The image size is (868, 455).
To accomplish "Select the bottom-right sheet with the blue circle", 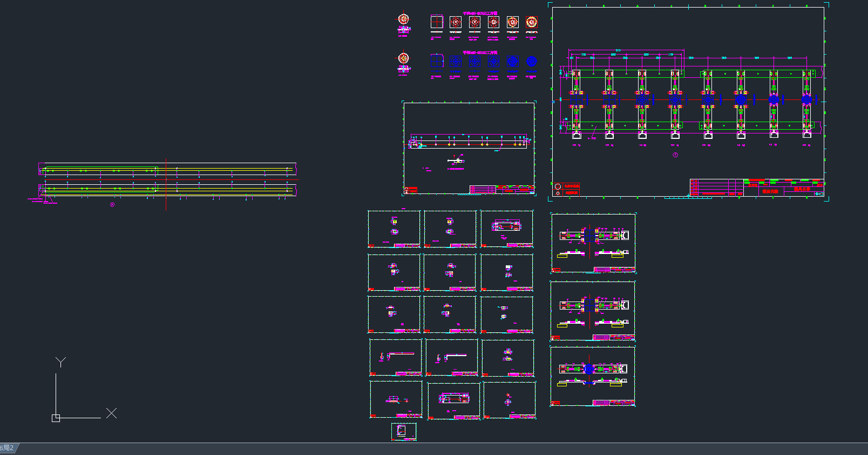I will point(592,376).
